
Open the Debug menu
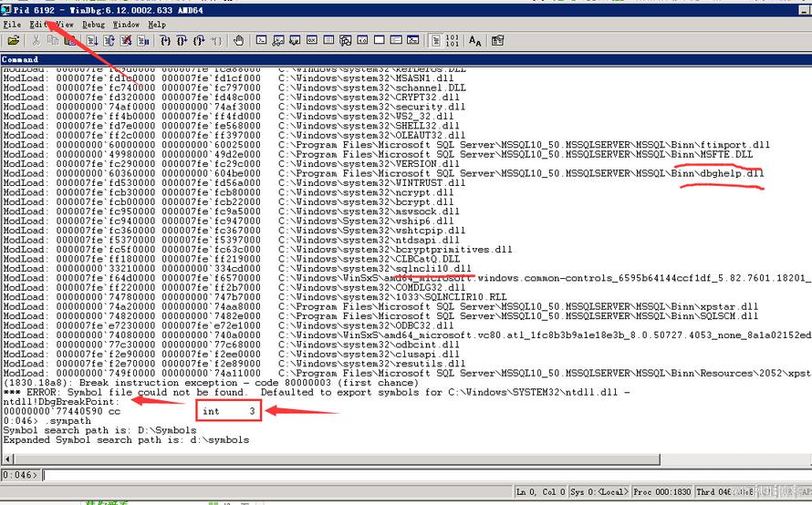tap(93, 25)
